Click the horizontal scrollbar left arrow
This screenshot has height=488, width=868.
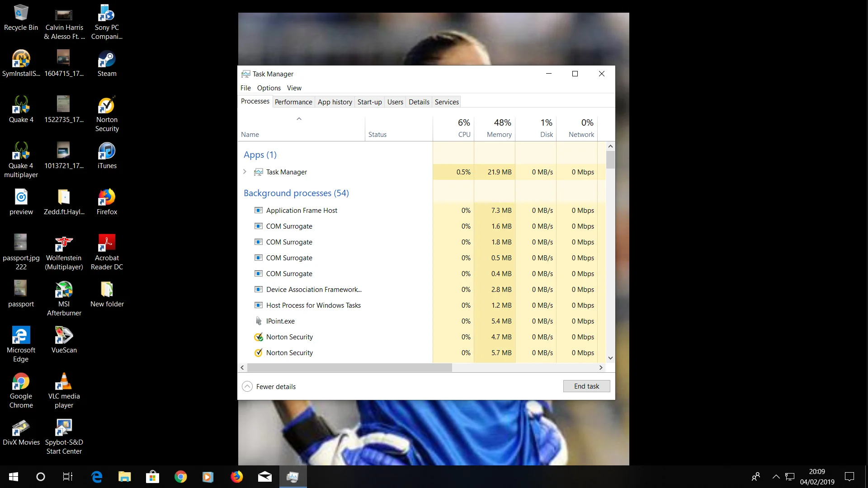coord(242,368)
